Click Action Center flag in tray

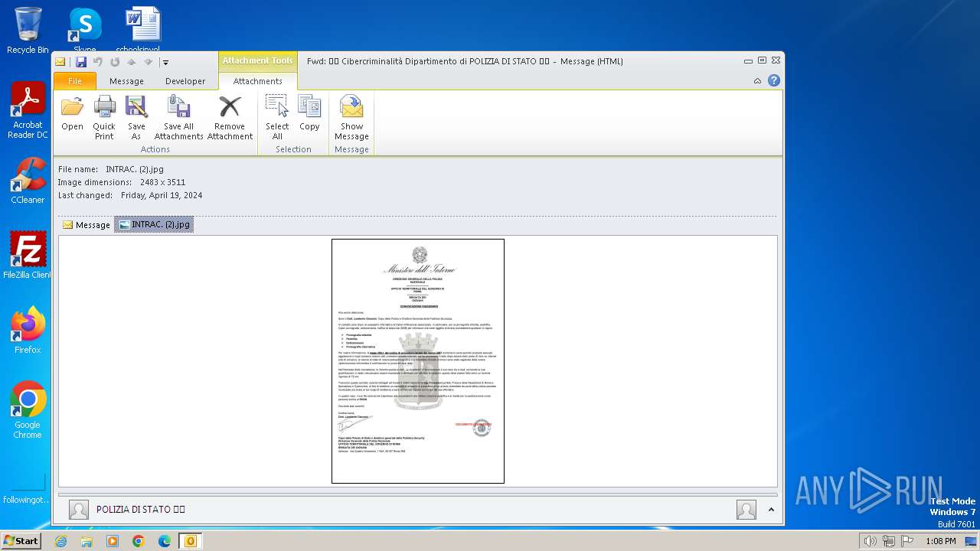tap(907, 541)
